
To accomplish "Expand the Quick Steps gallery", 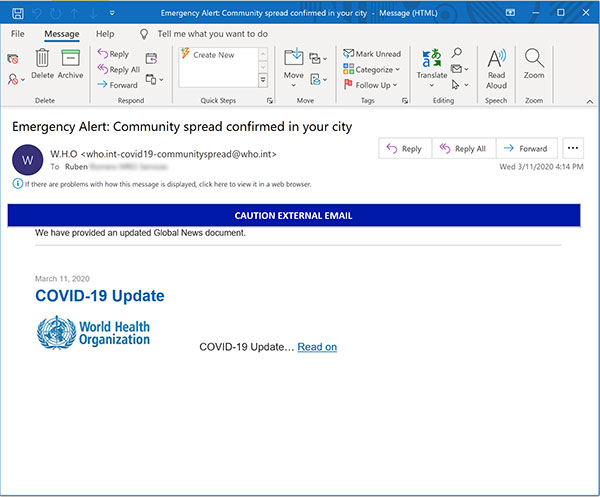I will tap(263, 80).
